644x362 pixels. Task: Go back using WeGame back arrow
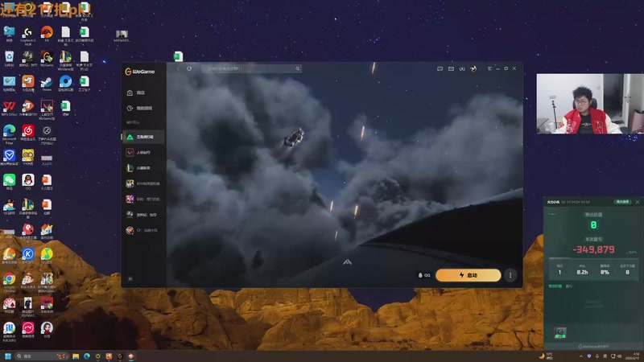(x=178, y=68)
